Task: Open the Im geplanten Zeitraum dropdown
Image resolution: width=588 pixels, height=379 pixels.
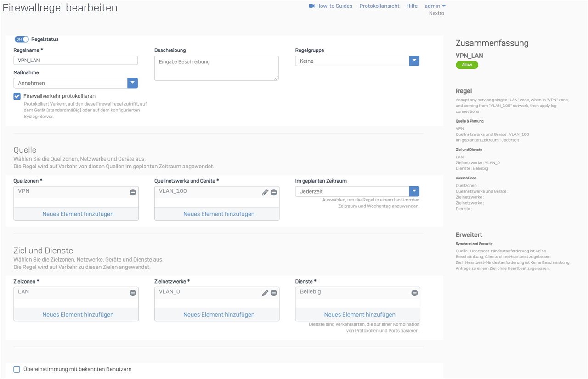Action: (414, 191)
